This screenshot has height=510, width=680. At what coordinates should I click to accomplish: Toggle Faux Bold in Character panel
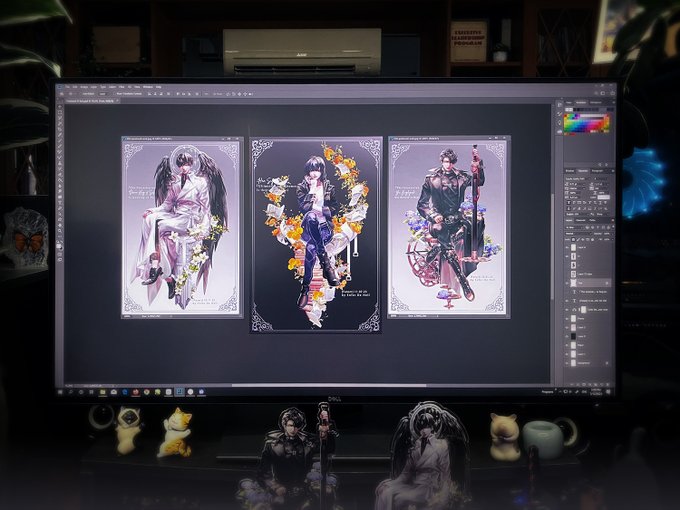(x=569, y=203)
